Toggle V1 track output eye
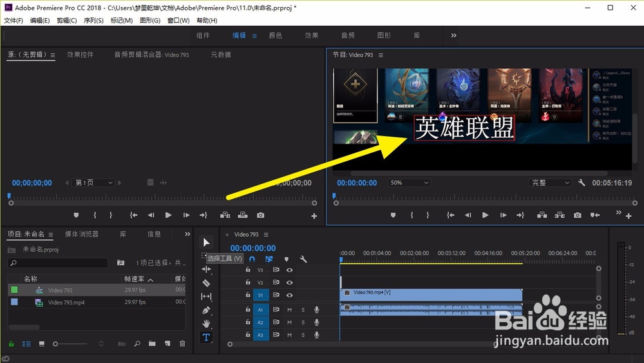The width and height of the screenshot is (644, 363). [290, 295]
